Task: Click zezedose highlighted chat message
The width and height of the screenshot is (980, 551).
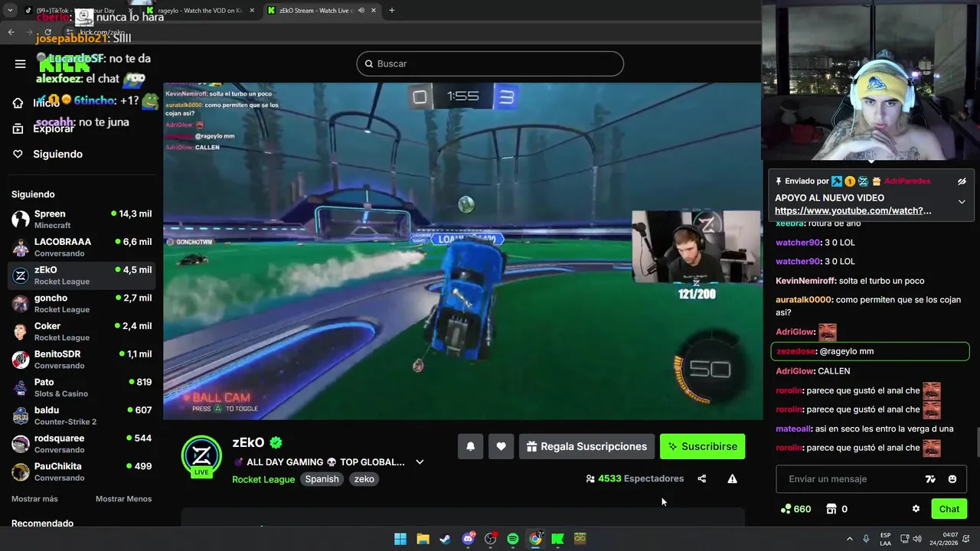Action: tap(871, 351)
